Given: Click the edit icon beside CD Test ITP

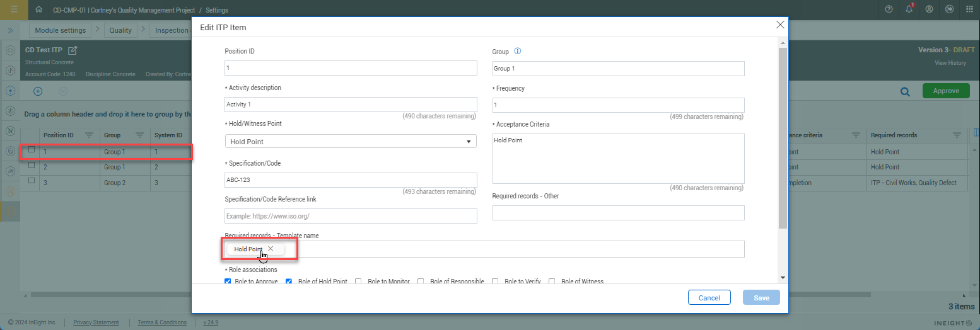Looking at the screenshot, I should coord(73,50).
